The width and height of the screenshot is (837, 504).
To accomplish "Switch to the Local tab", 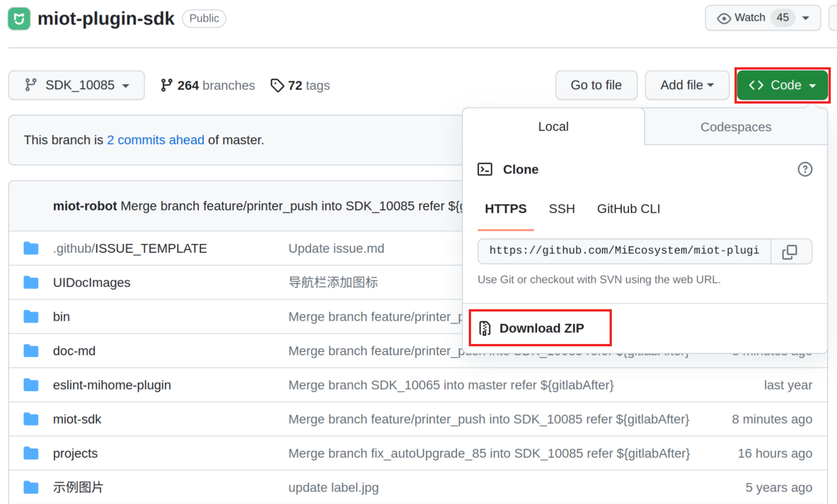I will (x=553, y=127).
